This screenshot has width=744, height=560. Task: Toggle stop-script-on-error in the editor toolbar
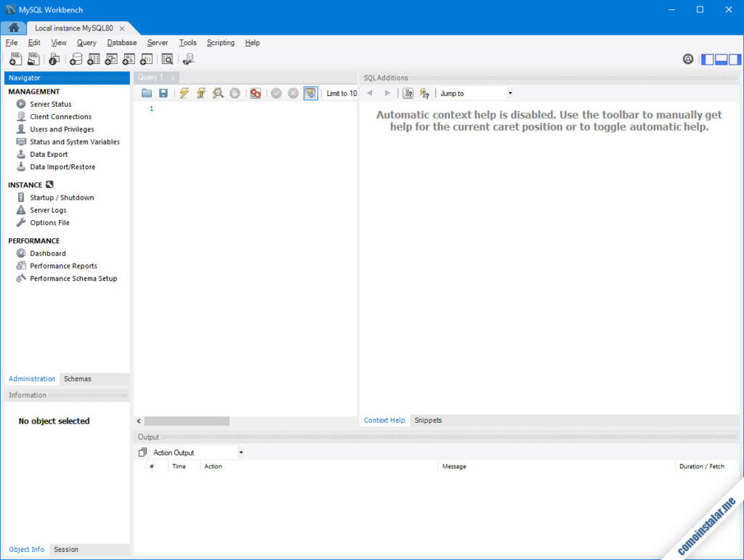click(x=255, y=93)
